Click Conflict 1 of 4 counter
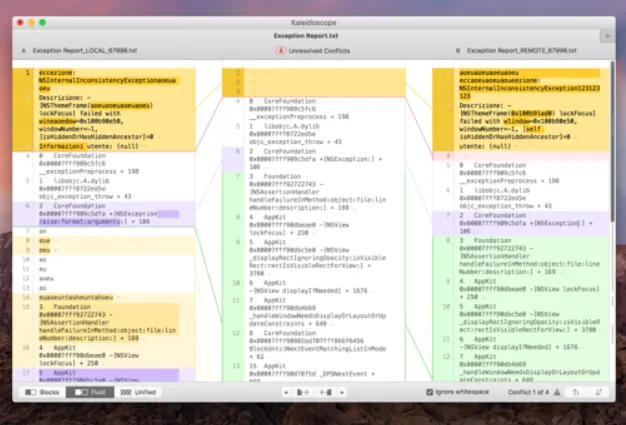The height and width of the screenshot is (425, 626). pos(528,392)
